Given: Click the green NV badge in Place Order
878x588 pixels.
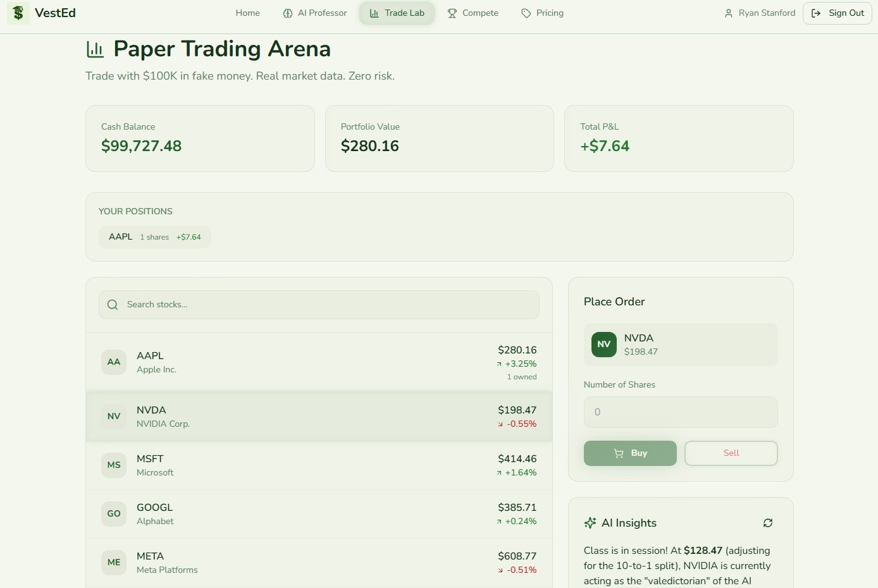Looking at the screenshot, I should pos(604,345).
